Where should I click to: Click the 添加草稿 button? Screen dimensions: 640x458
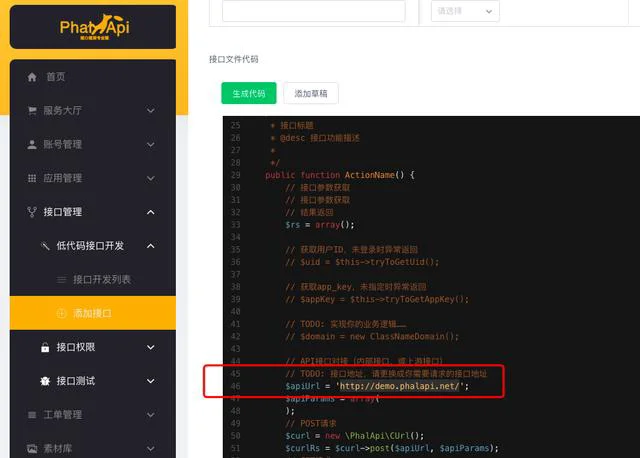tap(311, 93)
